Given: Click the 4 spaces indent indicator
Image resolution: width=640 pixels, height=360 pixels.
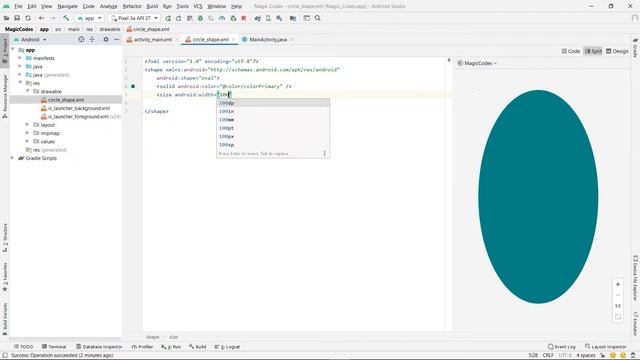Looking at the screenshot, I should point(586,355).
